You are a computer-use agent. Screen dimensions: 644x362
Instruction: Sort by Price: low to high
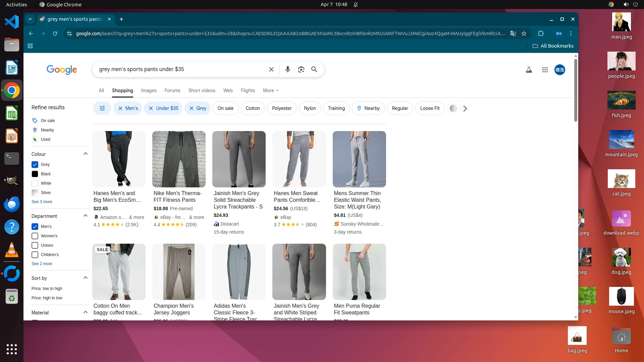click(x=47, y=289)
